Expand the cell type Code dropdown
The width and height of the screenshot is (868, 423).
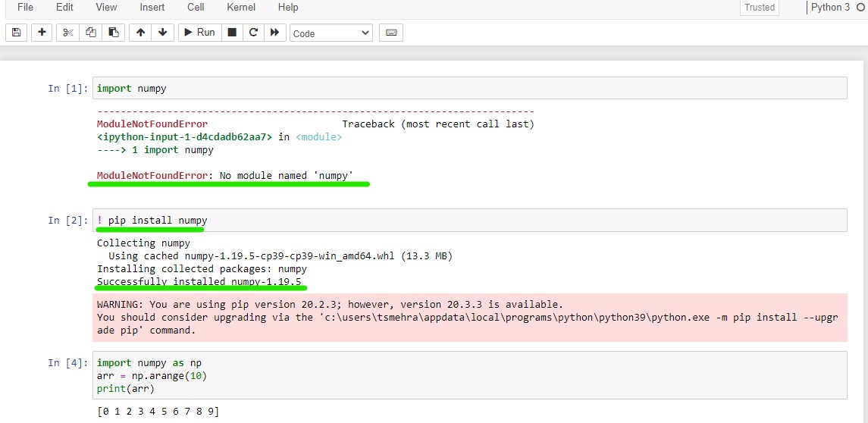331,33
